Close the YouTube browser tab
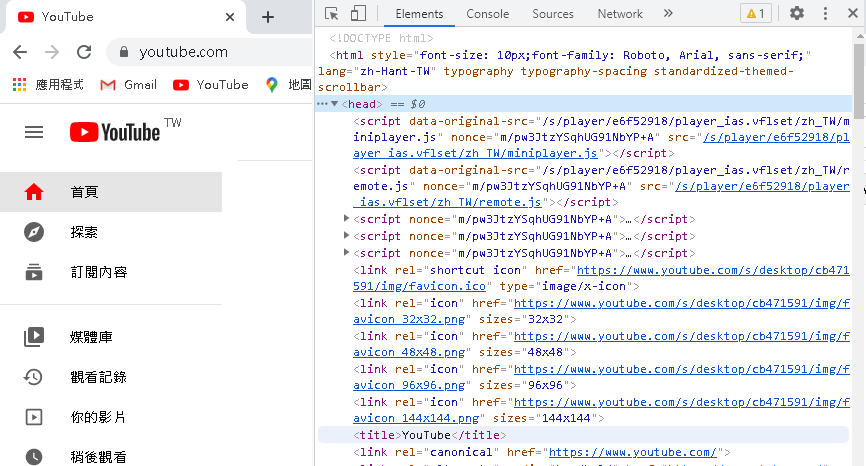The width and height of the screenshot is (866, 466). pyautogui.click(x=230, y=17)
